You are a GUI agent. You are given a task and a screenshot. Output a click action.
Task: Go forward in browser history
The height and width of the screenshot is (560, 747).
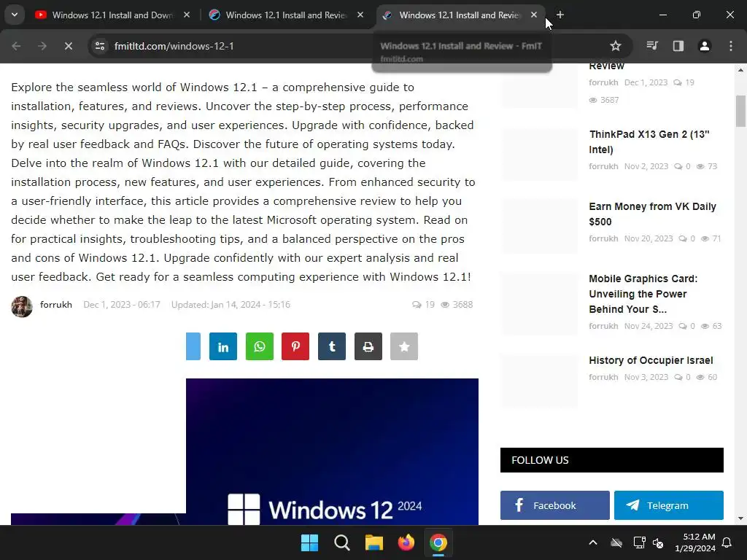pos(42,46)
